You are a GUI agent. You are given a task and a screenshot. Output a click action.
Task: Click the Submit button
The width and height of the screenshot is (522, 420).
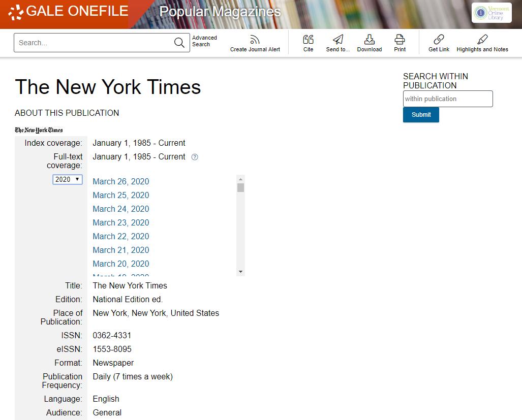point(421,115)
